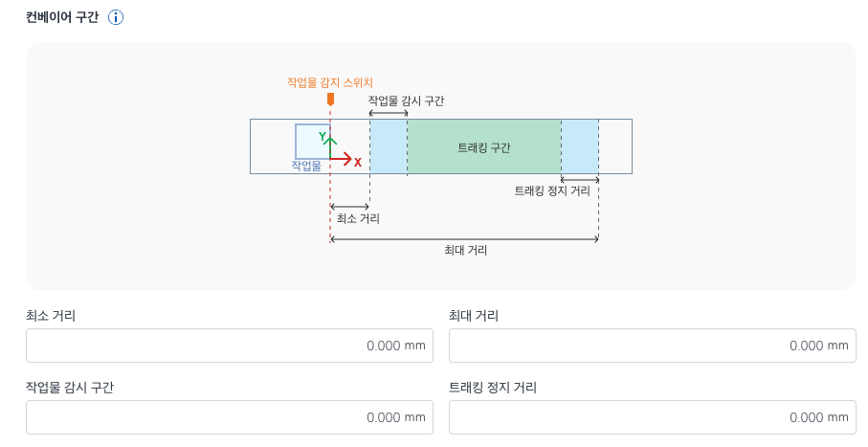This screenshot has height=447, width=868.
Task: Select the 작업물 square in the diagram
Action: coord(311,141)
